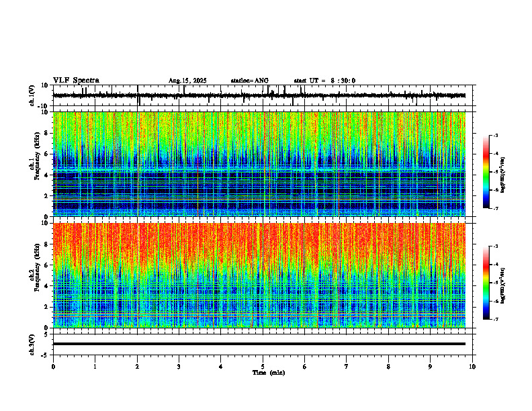The image size is (532, 411).
Task: Click the time axis tick label "10"
Action: 472,367
